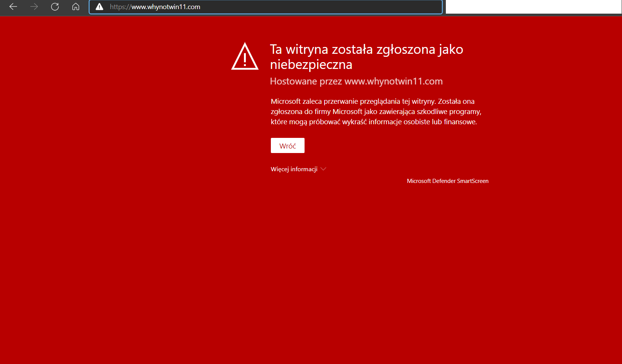This screenshot has width=622, height=364.
Task: Click the Hostowane przez subtitle
Action: point(356,81)
